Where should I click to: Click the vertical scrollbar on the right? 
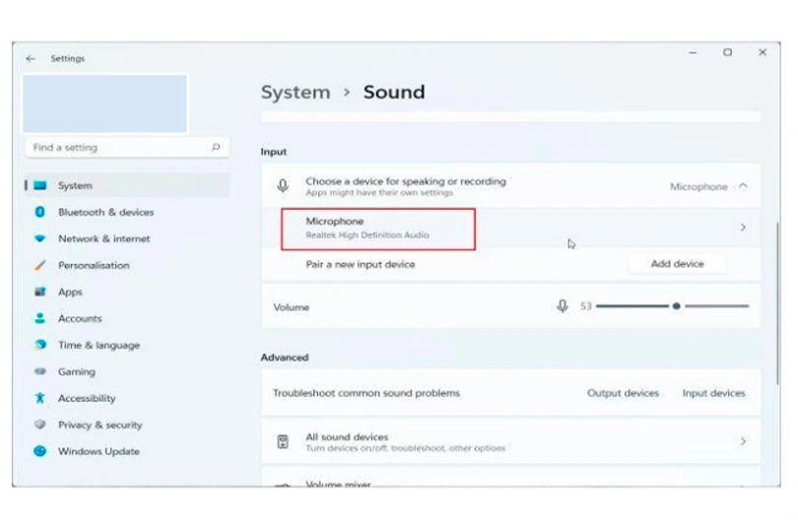pos(777,302)
